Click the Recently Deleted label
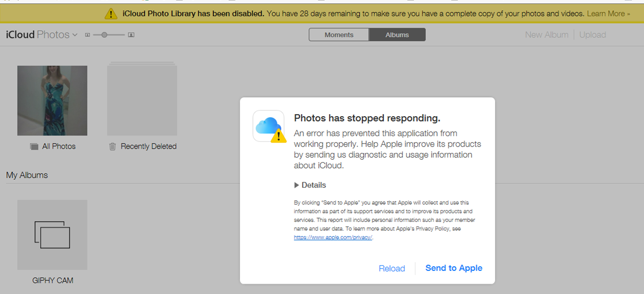Image resolution: width=644 pixels, height=294 pixels. [149, 147]
